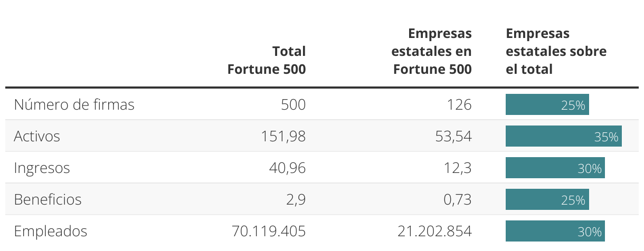Select the "Número de firmas" row label
The image size is (644, 251).
coord(74,105)
